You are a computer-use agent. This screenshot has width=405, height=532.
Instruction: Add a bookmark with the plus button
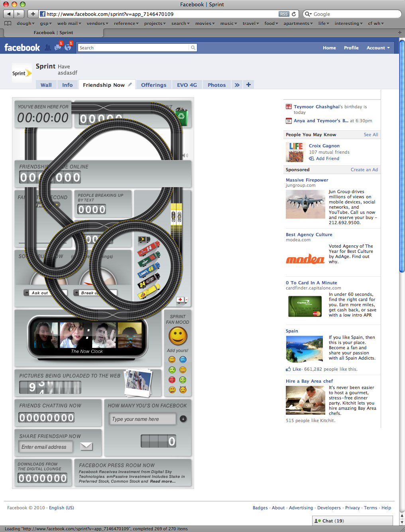tap(33, 14)
